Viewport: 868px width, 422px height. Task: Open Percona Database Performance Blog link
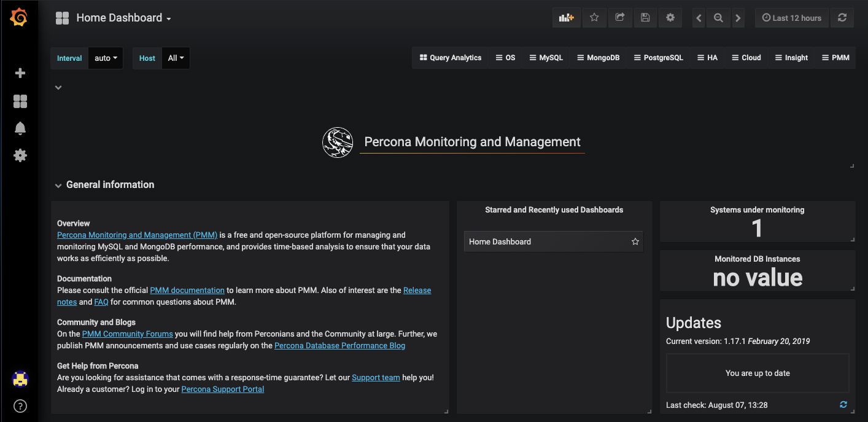339,345
